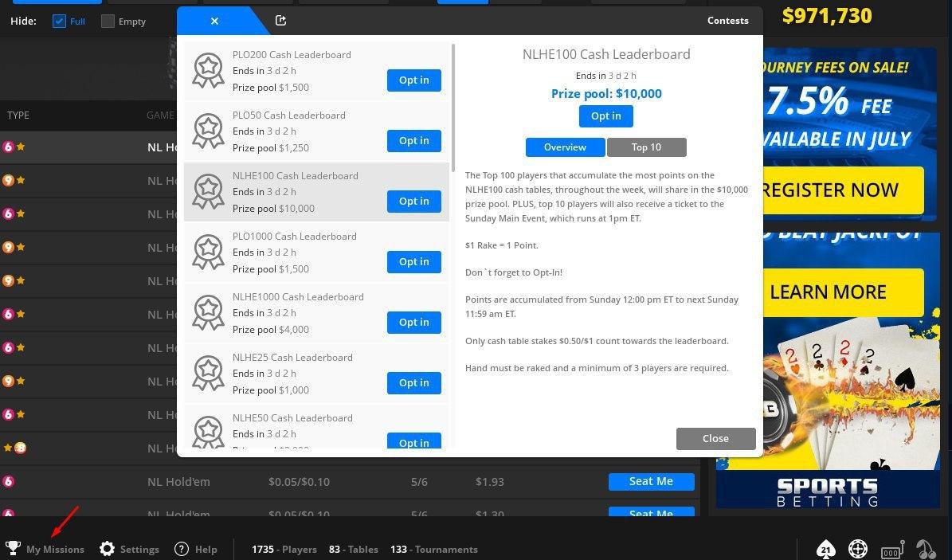Click the Help label

click(x=206, y=549)
